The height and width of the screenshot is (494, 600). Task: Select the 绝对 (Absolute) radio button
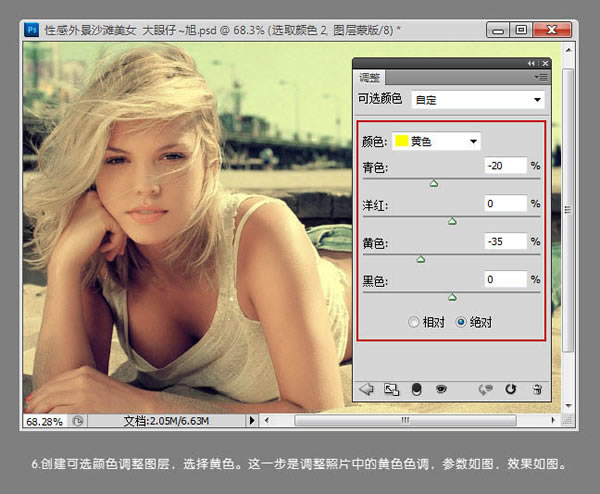coord(461,322)
